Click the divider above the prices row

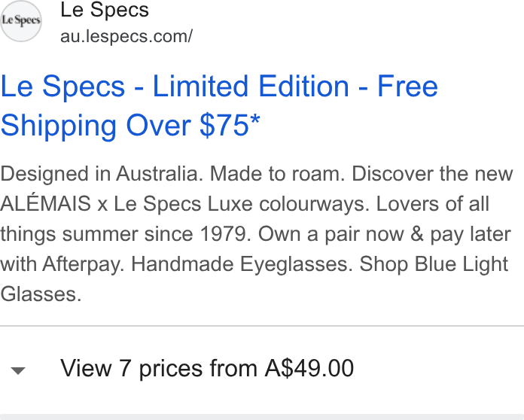tap(262, 325)
